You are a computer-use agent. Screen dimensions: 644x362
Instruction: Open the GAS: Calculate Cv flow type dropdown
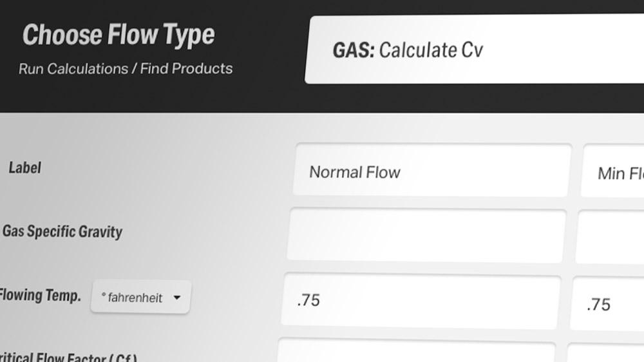click(475, 50)
